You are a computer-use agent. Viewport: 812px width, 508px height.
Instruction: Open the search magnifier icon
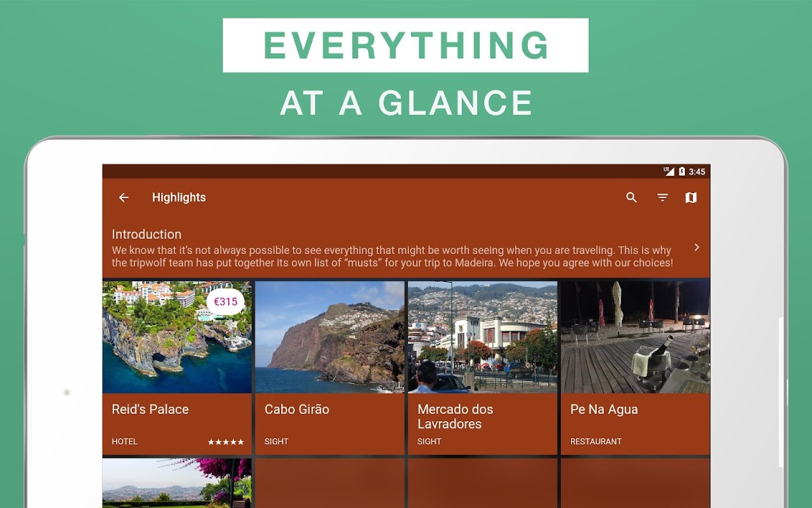(x=631, y=197)
